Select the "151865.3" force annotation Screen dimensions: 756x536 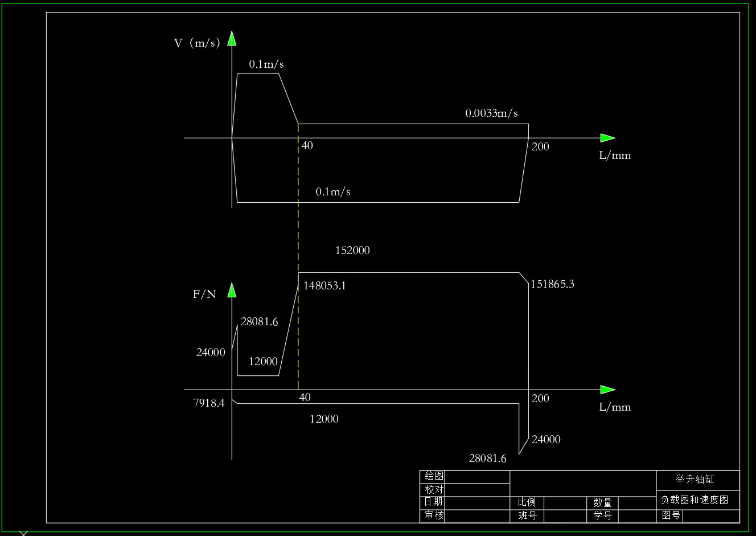point(552,284)
